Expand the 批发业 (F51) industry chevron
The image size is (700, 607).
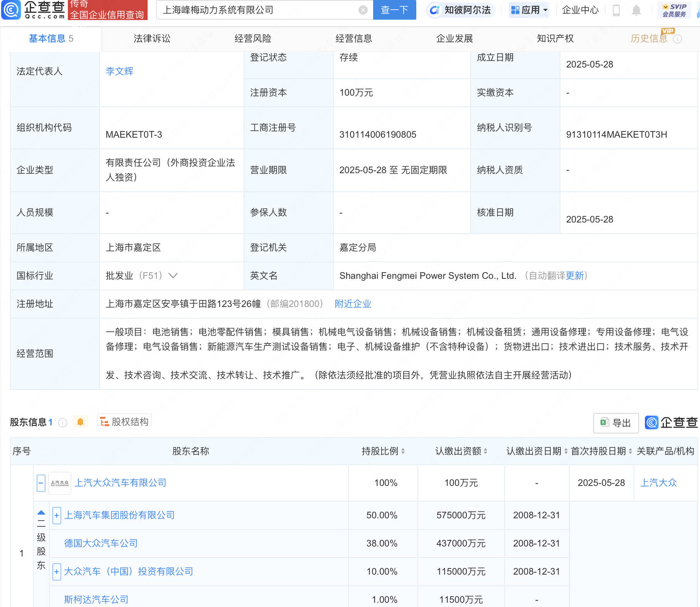pos(173,276)
